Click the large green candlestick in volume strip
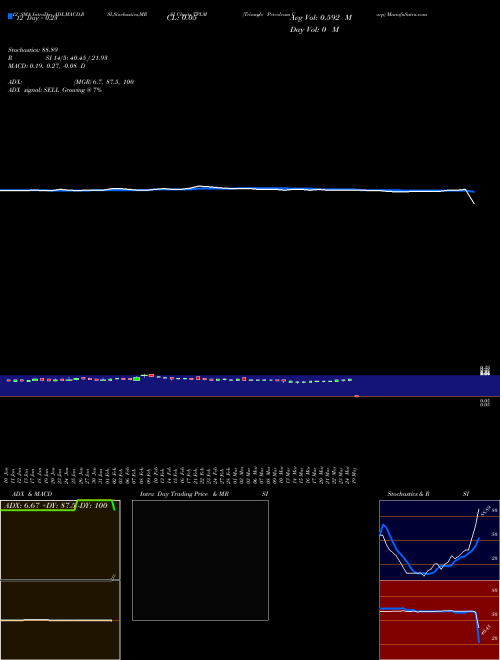 [136, 379]
